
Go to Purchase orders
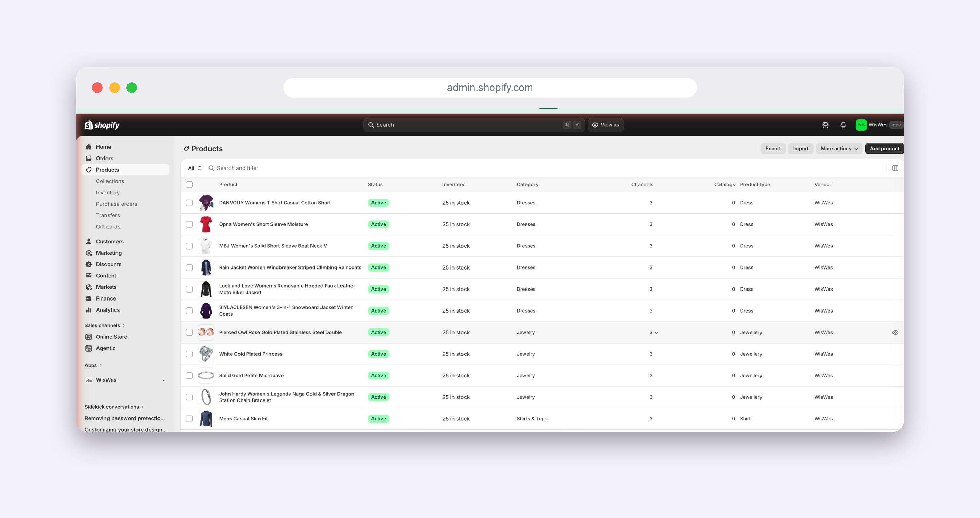(116, 204)
